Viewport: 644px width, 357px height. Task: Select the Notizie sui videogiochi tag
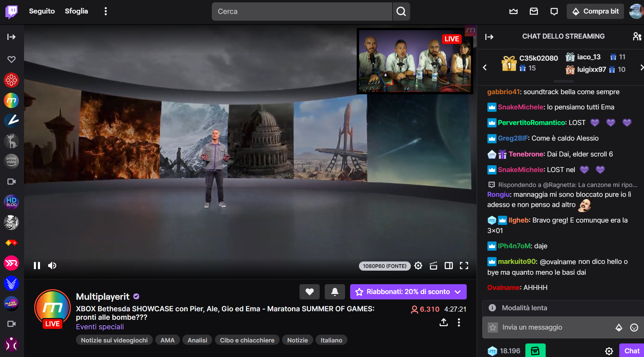tap(114, 340)
